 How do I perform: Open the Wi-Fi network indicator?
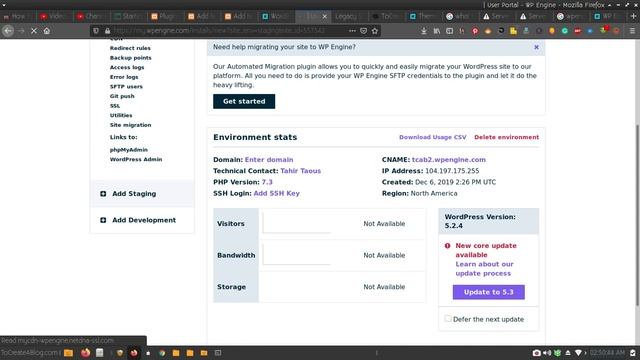click(578, 353)
